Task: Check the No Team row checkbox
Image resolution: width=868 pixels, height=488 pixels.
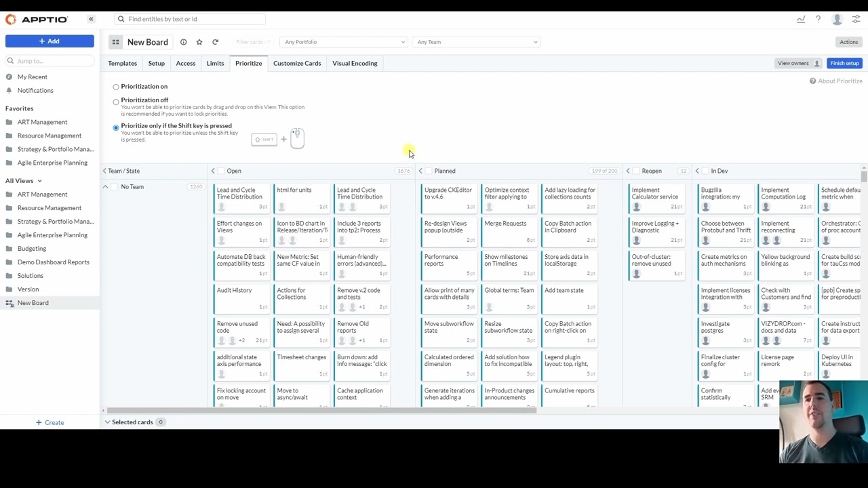Action: click(x=115, y=186)
